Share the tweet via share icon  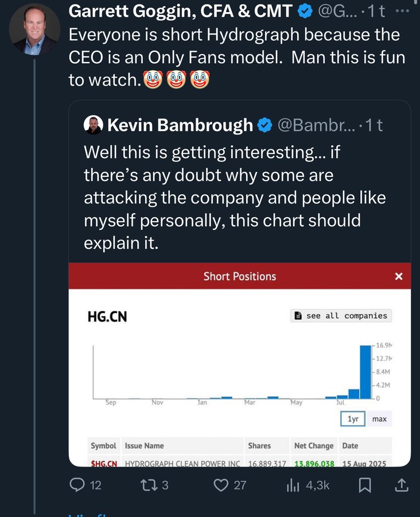coord(402,485)
